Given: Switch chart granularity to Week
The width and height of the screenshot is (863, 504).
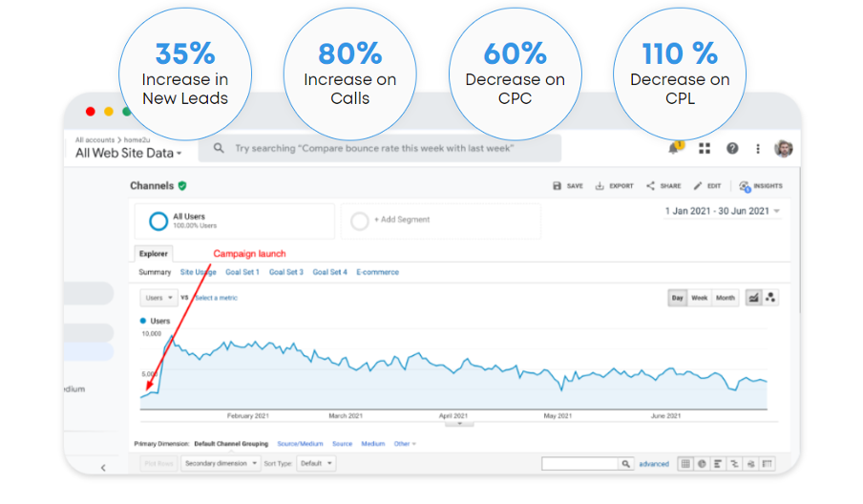Looking at the screenshot, I should pyautogui.click(x=700, y=298).
